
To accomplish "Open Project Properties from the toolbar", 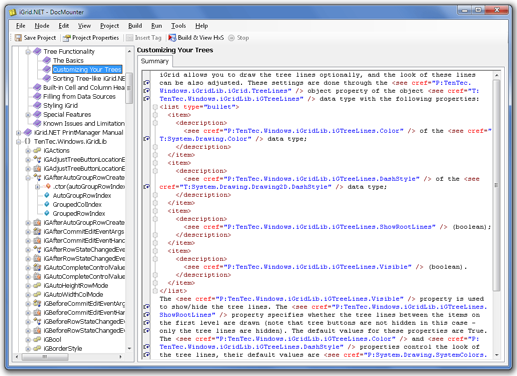I will click(x=91, y=38).
